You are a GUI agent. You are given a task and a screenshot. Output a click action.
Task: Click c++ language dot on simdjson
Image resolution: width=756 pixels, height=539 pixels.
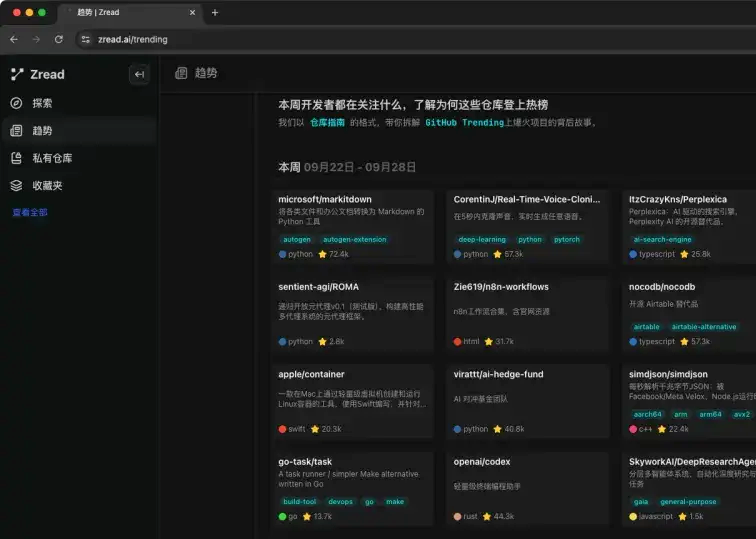pos(633,429)
